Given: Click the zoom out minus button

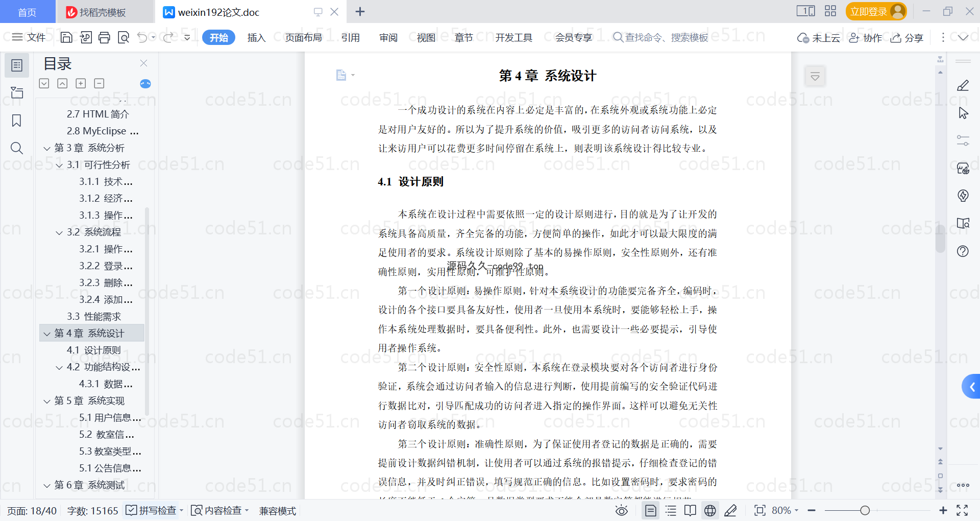Looking at the screenshot, I should point(812,510).
